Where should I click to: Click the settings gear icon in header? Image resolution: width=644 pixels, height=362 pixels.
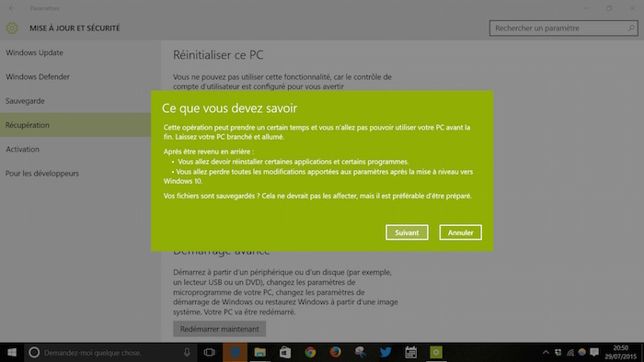pos(12,28)
